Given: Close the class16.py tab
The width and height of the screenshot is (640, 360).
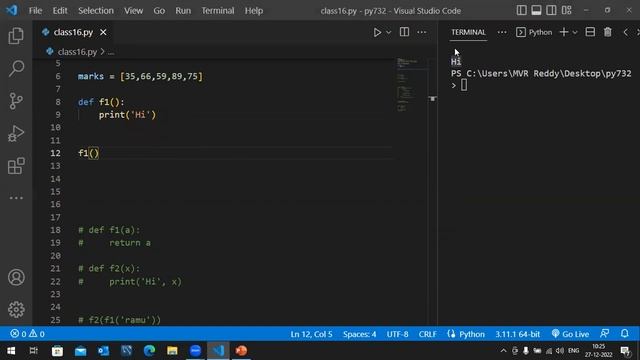Looking at the screenshot, I should tap(103, 32).
